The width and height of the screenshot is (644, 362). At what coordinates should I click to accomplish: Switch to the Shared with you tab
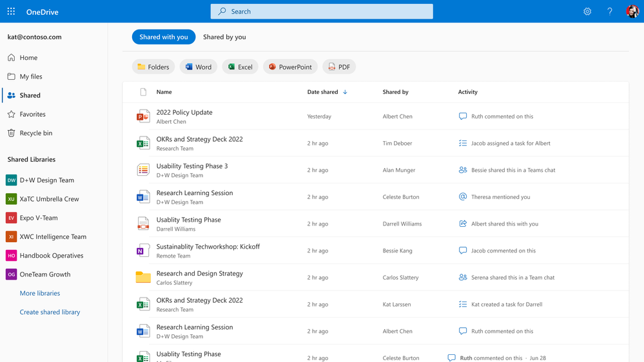click(x=164, y=37)
